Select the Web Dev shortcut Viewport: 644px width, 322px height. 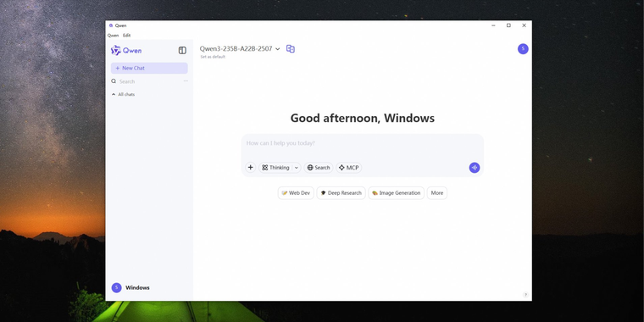296,193
